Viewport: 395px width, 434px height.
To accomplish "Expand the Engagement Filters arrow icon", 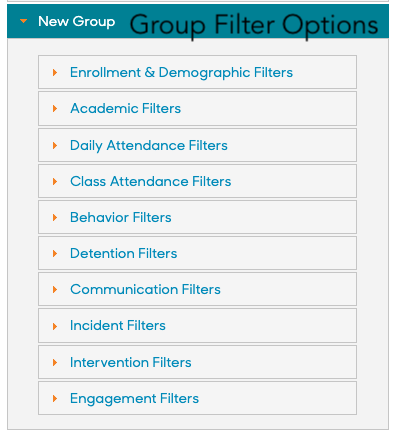I will [55, 398].
